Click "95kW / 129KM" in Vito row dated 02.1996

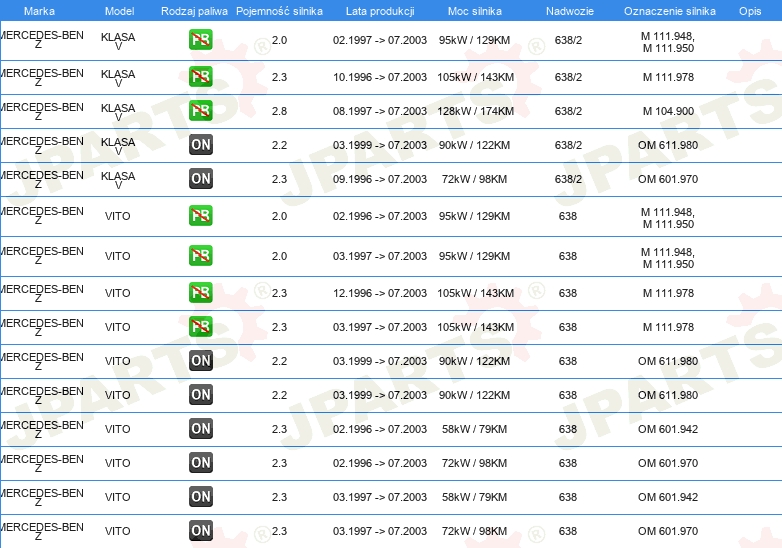[x=474, y=216]
